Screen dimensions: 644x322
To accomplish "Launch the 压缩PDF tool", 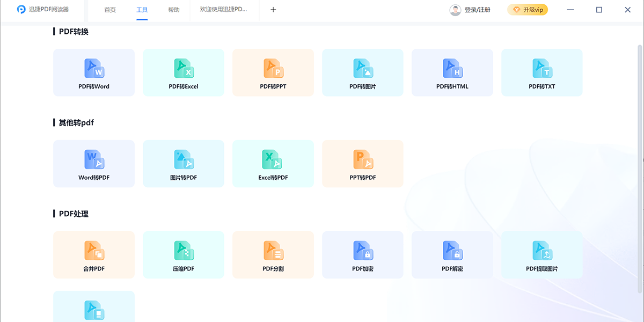I will pos(183,255).
